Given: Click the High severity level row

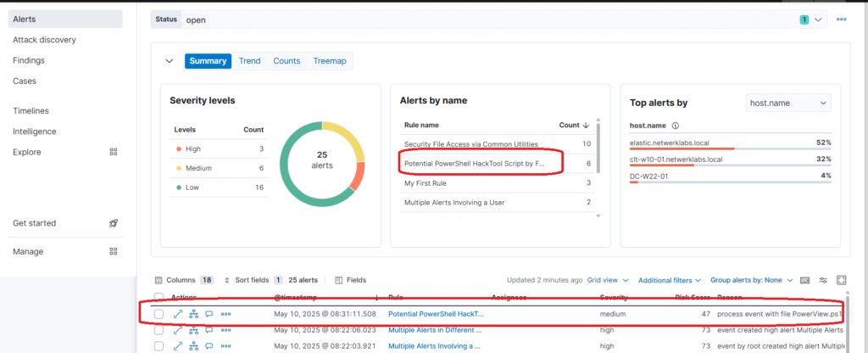Looking at the screenshot, I should click(x=219, y=149).
